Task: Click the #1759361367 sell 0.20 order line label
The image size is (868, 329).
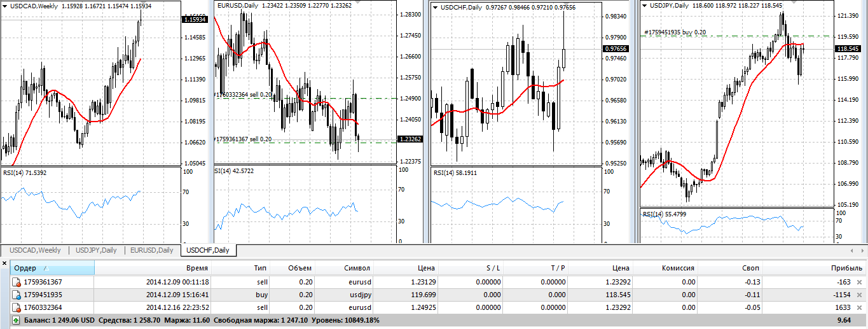Action: pos(242,139)
